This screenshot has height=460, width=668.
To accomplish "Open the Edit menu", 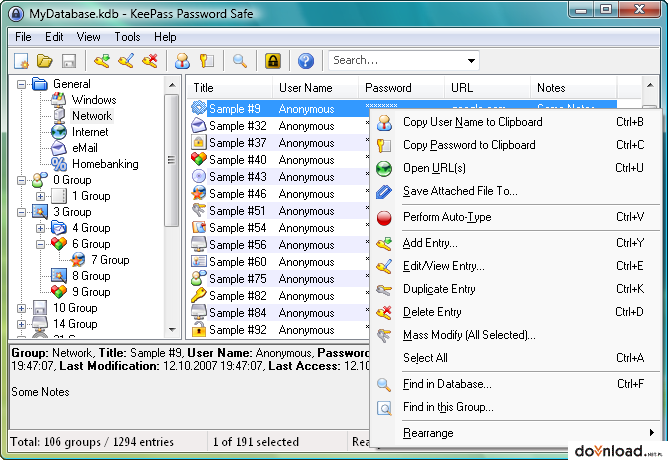I will [54, 37].
